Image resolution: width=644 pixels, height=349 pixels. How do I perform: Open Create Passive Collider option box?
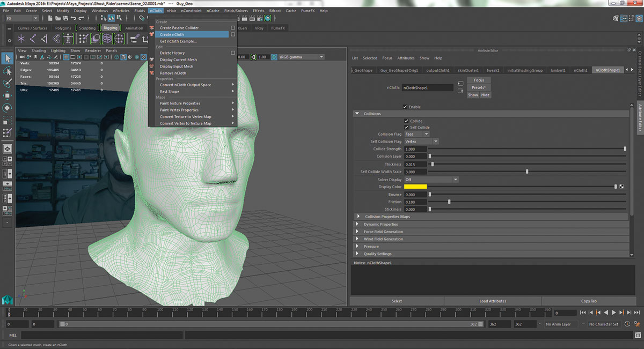click(233, 28)
